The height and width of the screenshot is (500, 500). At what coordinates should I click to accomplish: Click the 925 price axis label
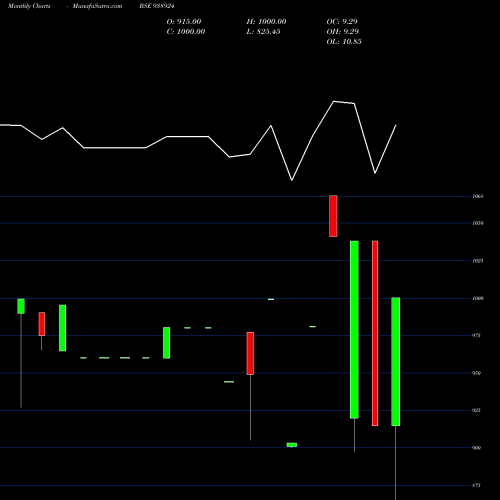coord(477,410)
